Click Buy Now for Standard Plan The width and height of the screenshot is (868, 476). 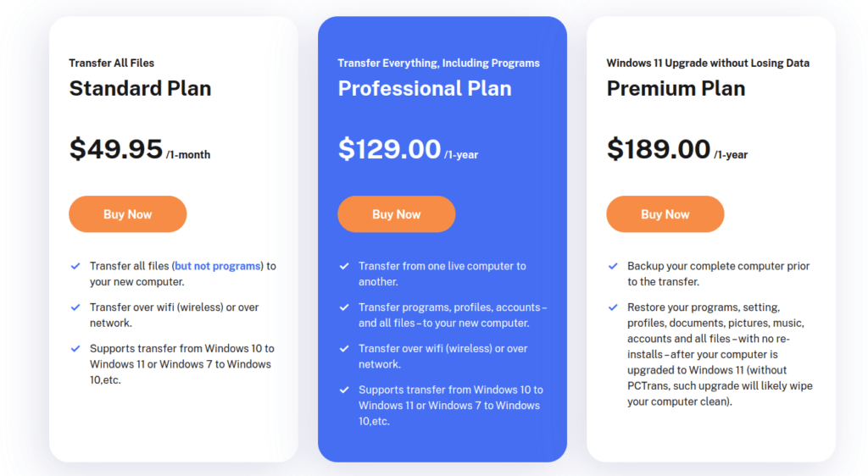pos(127,214)
